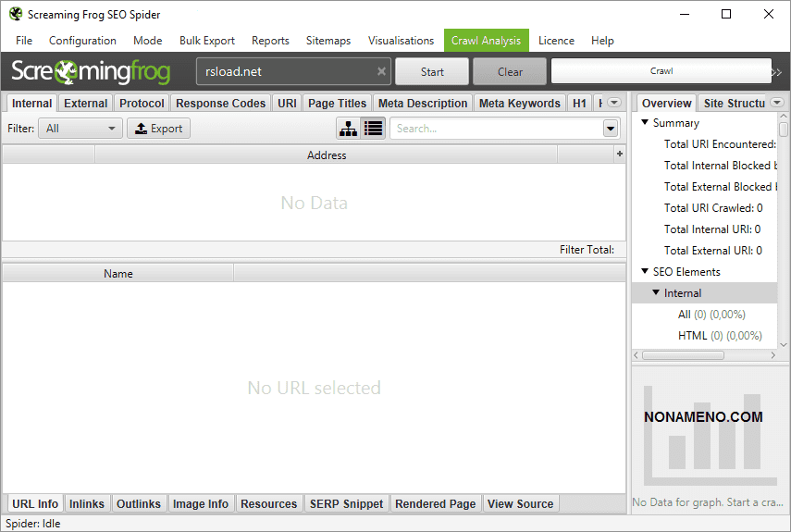Switch to list view icon
Image resolution: width=791 pixels, height=532 pixels.
point(374,129)
